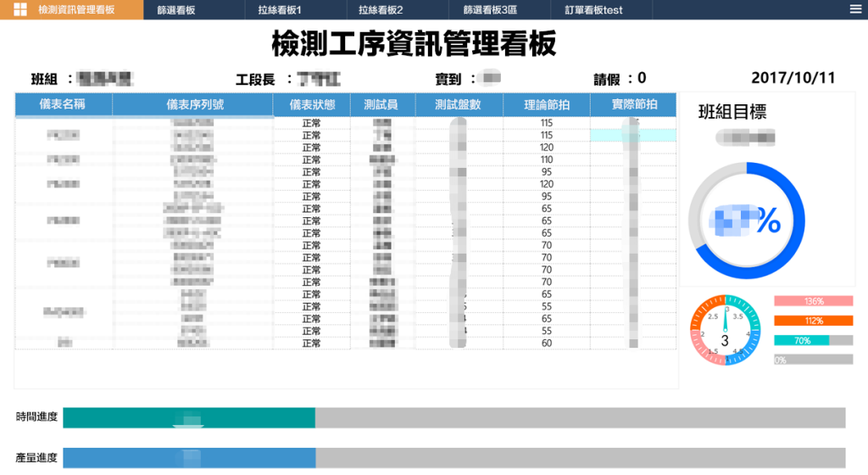Click the 檢測工序資訊管理看板 title
The height and width of the screenshot is (475, 868).
tap(414, 44)
